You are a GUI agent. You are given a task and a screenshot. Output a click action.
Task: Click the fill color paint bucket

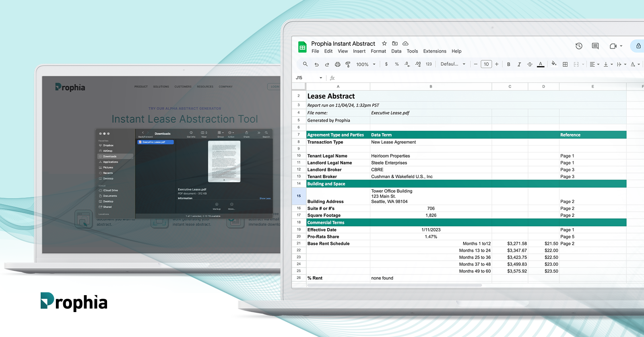[554, 64]
